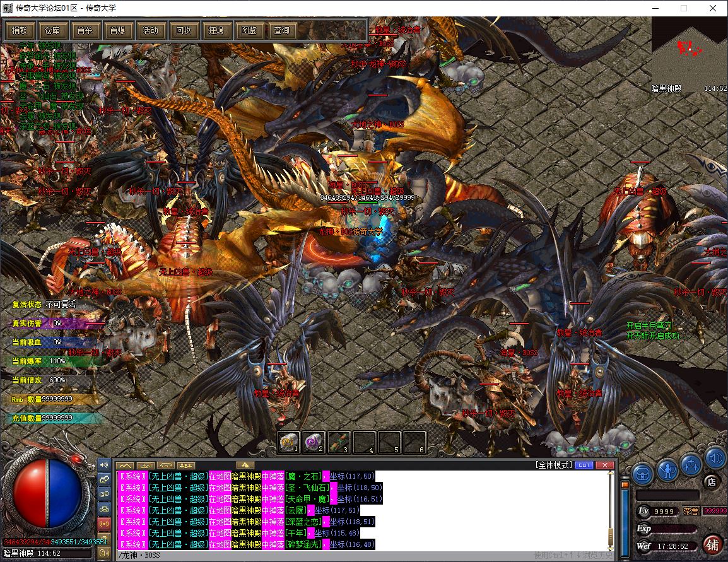Open the 首爆 first-drop menu
The height and width of the screenshot is (562, 728).
tap(117, 31)
